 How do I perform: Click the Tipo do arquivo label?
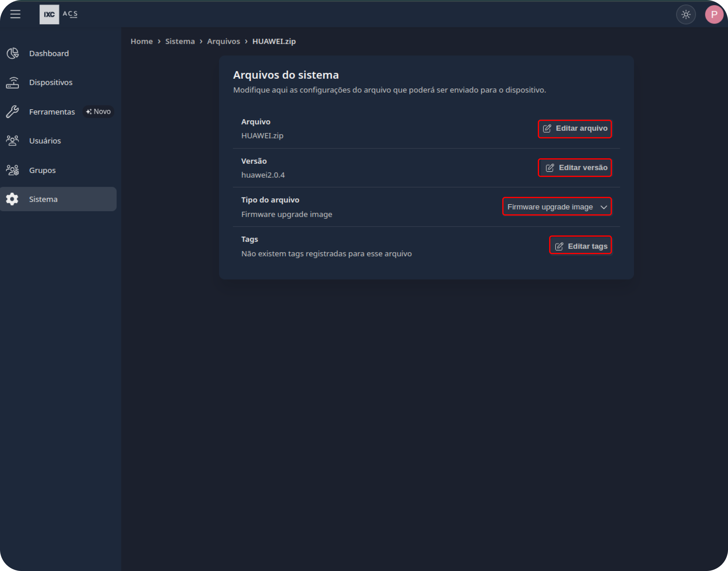270,200
